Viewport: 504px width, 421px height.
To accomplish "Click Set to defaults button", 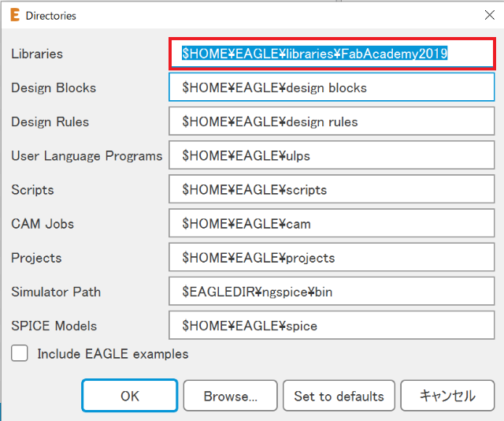I will (339, 396).
